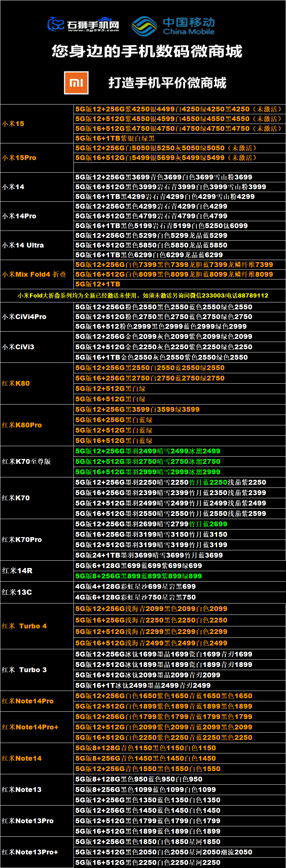
Task: Select the 您身边的手机数码微商城 headline
Action: click(147, 51)
